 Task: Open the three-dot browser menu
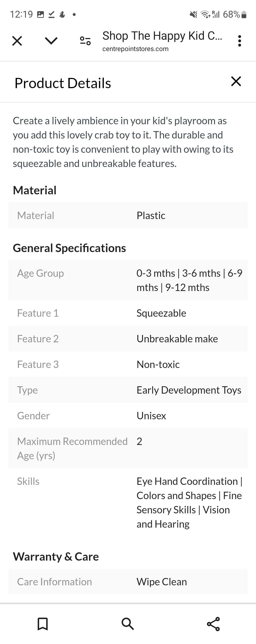pyautogui.click(x=240, y=41)
